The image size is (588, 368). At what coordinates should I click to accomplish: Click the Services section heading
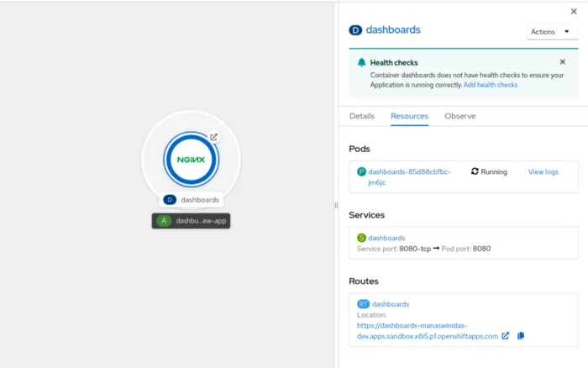[367, 215]
